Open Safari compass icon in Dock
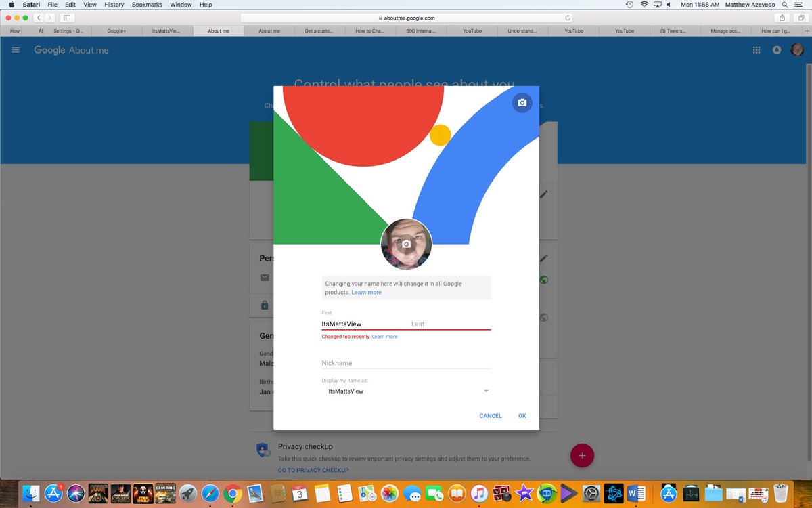The width and height of the screenshot is (812, 508). [x=210, y=494]
